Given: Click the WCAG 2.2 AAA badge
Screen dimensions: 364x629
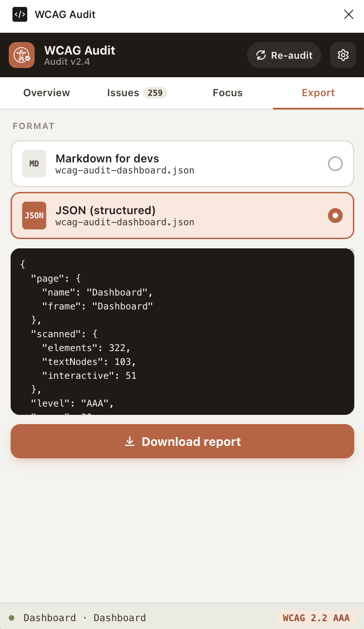Looking at the screenshot, I should tap(316, 618).
